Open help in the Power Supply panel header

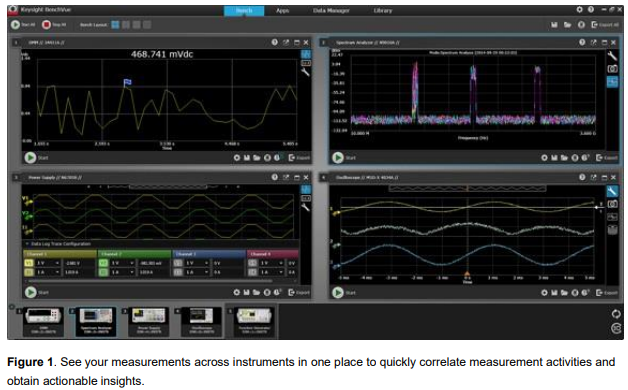[274, 177]
